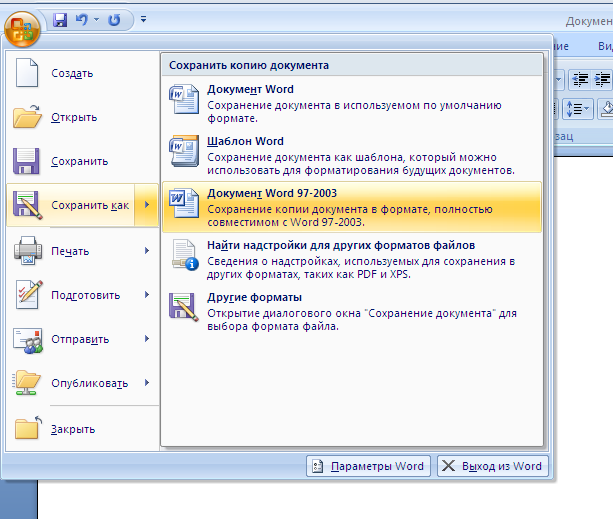Click the Параметры Word button
This screenshot has width=613, height=519.
368,466
